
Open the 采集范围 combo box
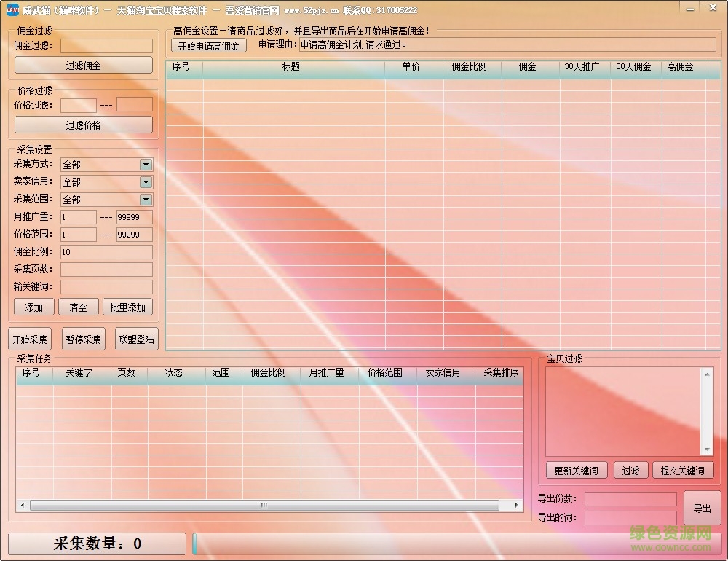click(146, 200)
